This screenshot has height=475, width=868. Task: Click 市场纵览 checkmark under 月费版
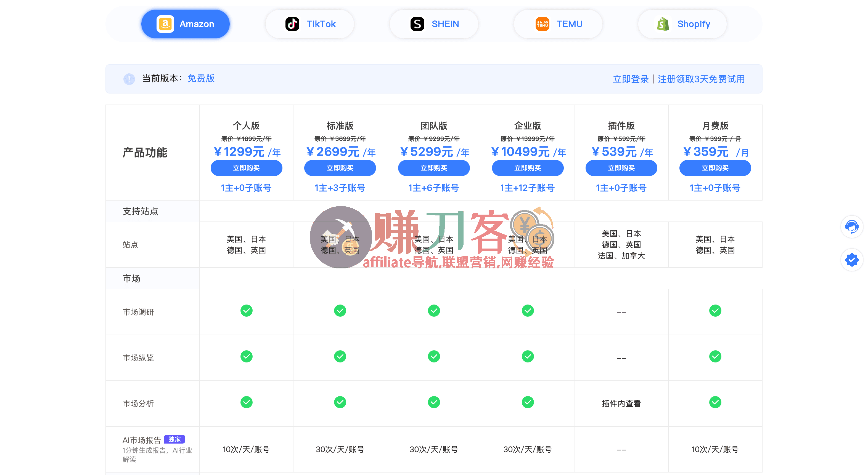click(x=715, y=356)
